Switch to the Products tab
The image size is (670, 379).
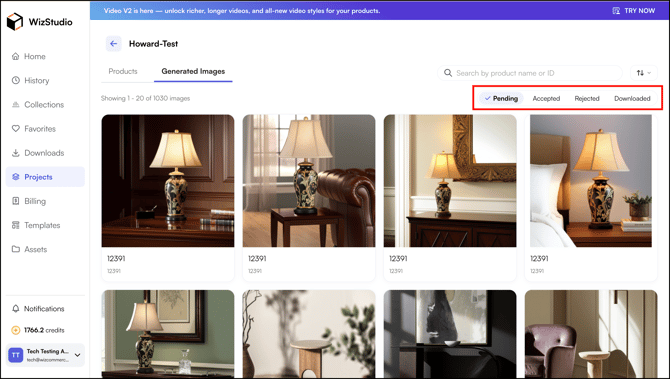[x=123, y=71]
